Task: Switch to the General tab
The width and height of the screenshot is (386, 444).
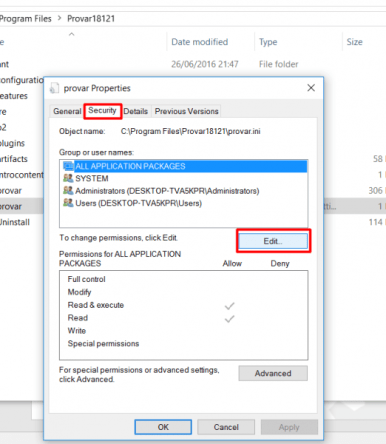Action: point(67,111)
